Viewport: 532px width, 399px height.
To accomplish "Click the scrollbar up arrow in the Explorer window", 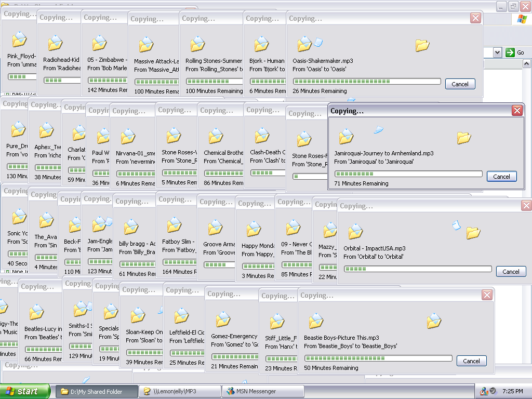I will [527, 64].
